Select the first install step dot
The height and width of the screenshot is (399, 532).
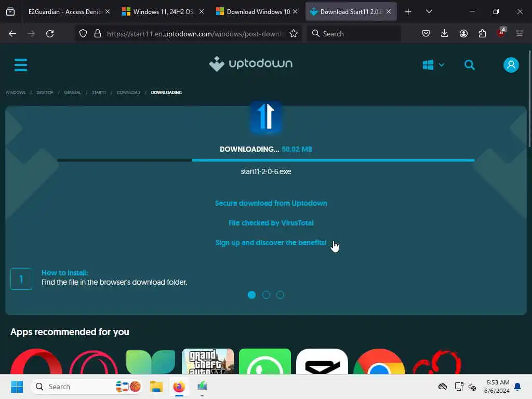(252, 295)
